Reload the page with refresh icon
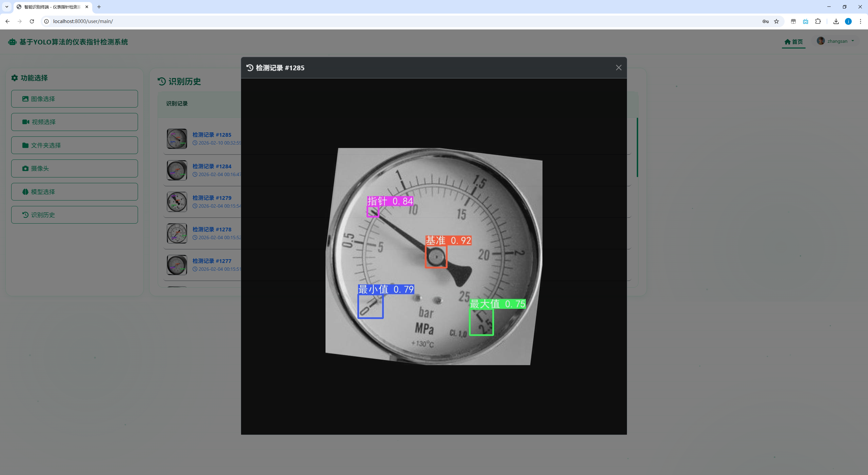The width and height of the screenshot is (868, 475). [32, 21]
